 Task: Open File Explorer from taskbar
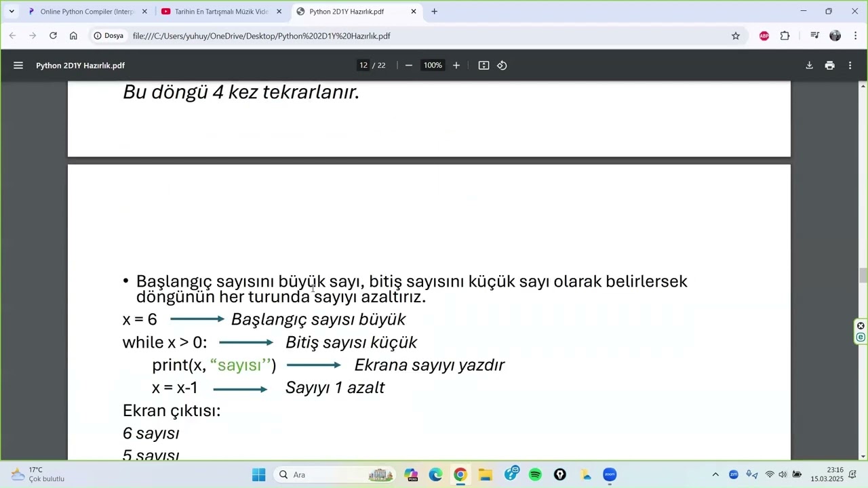[486, 474]
